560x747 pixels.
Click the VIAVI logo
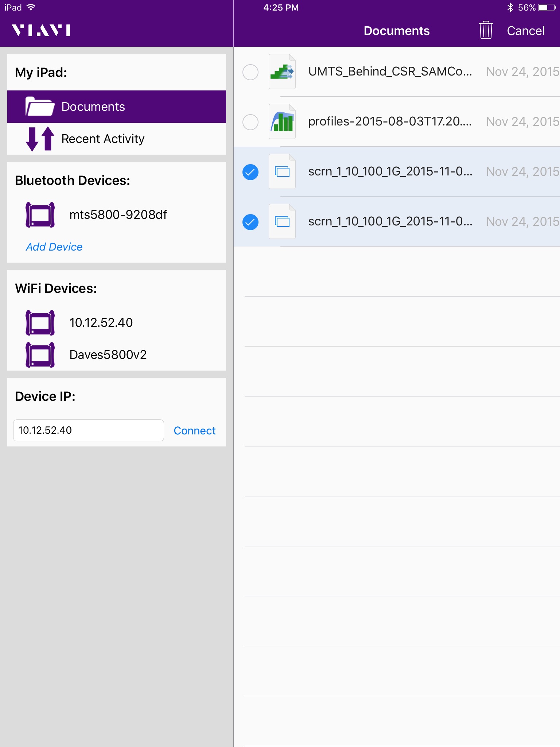coord(41,30)
